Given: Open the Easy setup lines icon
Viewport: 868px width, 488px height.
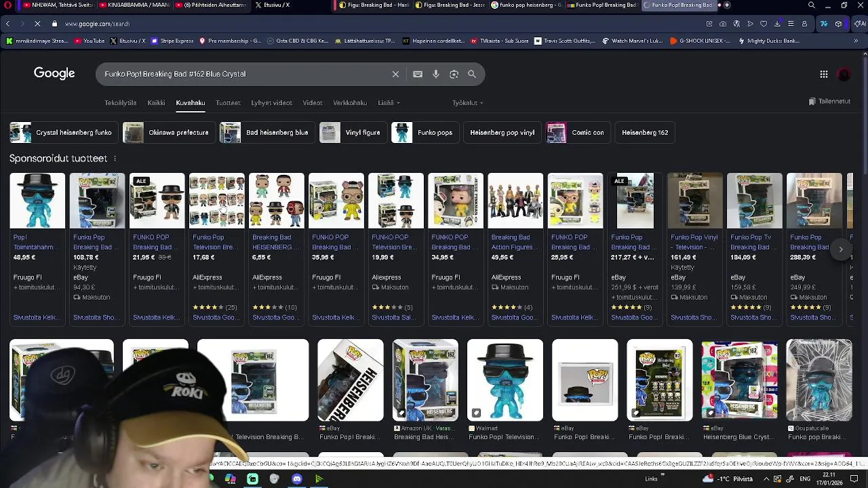Looking at the screenshot, I should click(x=791, y=24).
